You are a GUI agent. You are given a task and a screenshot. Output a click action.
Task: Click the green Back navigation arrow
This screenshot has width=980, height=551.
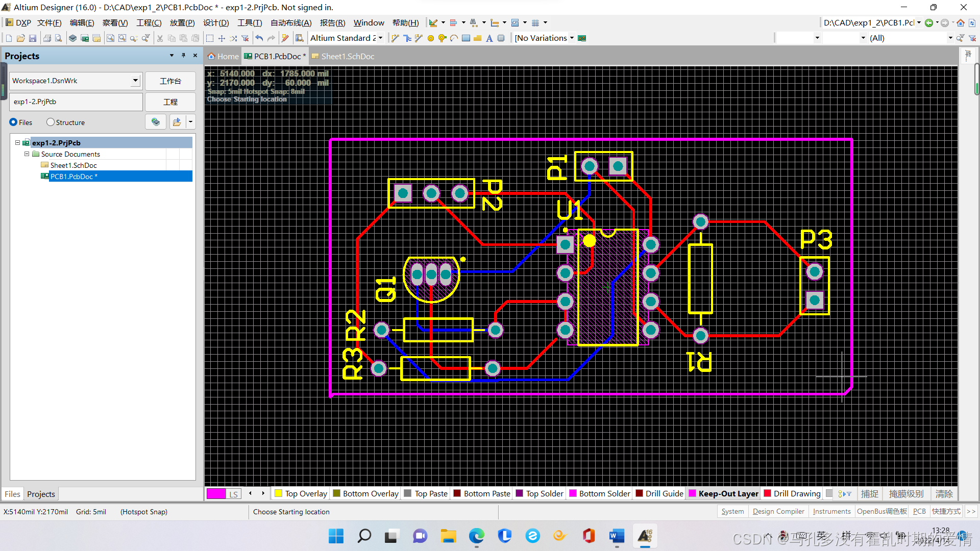(x=929, y=23)
